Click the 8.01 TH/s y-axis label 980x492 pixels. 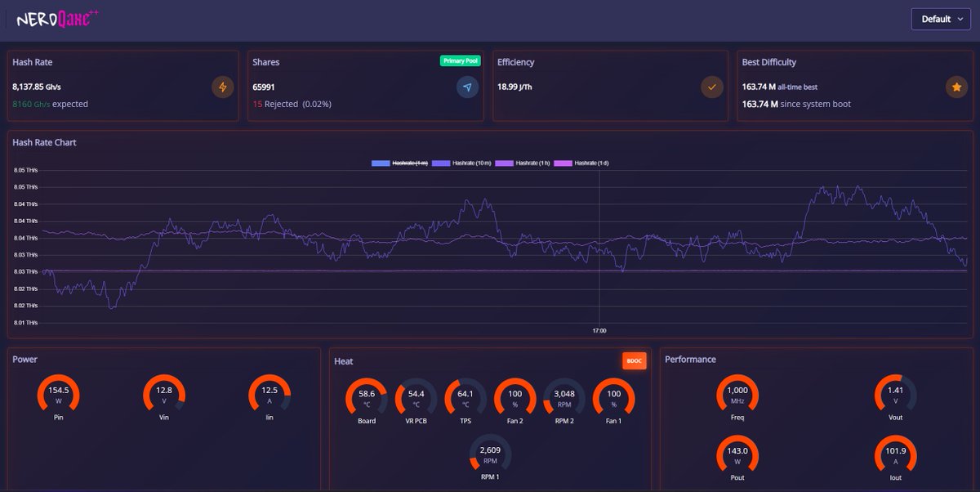(25, 323)
